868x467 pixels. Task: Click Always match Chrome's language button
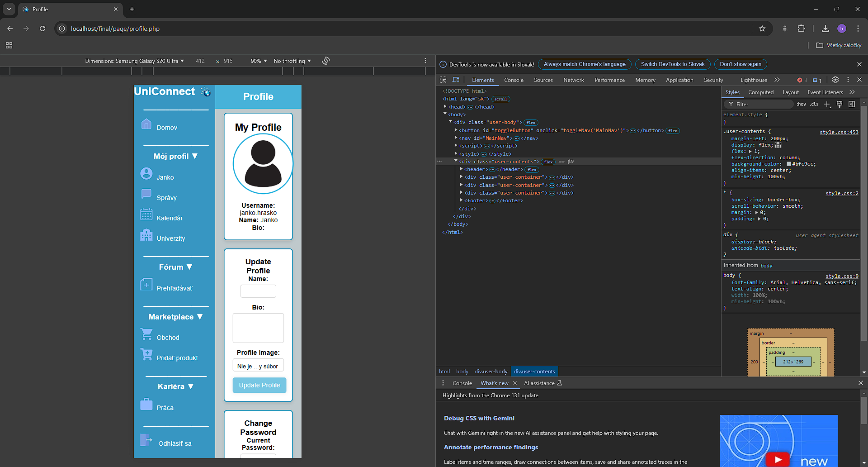tap(585, 64)
